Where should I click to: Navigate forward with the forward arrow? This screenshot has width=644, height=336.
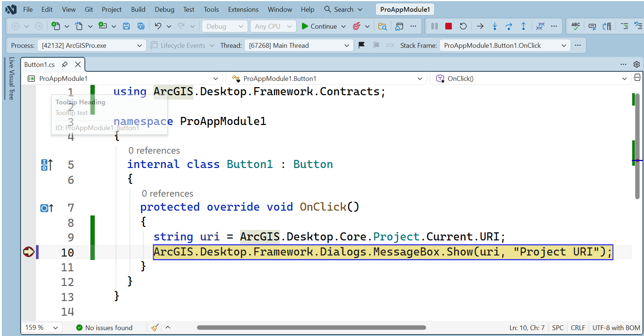[39, 26]
